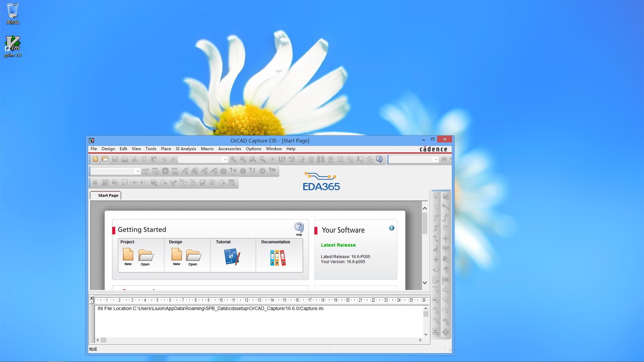Screen dimensions: 644x362
Task: Click the Run PSpice play icon
Action: pyautogui.click(x=165, y=171)
